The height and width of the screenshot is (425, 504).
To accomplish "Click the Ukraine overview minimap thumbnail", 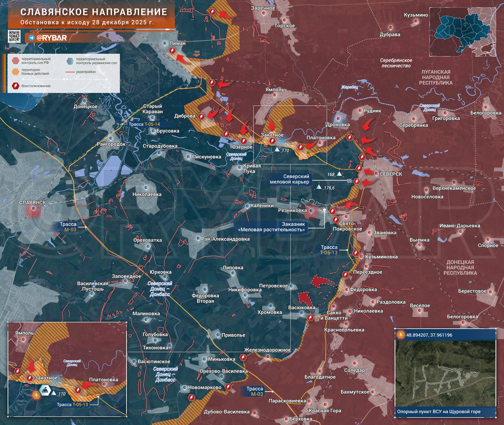I will point(463,32).
